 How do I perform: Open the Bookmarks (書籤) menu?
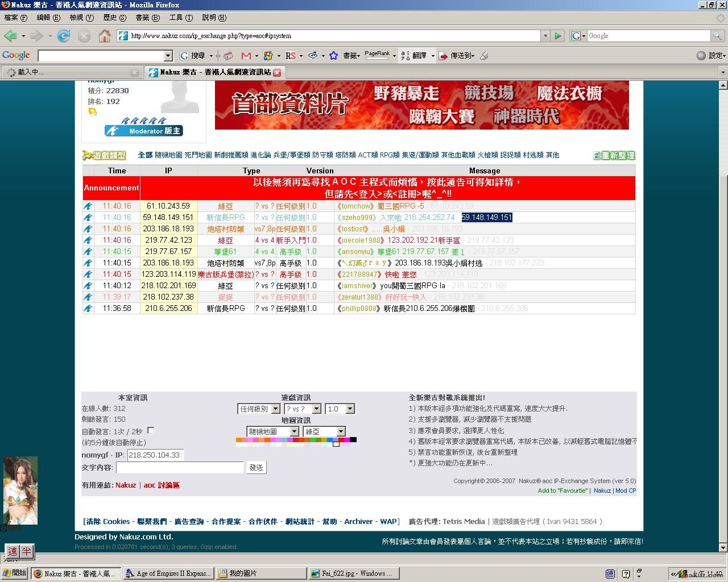pyautogui.click(x=147, y=18)
